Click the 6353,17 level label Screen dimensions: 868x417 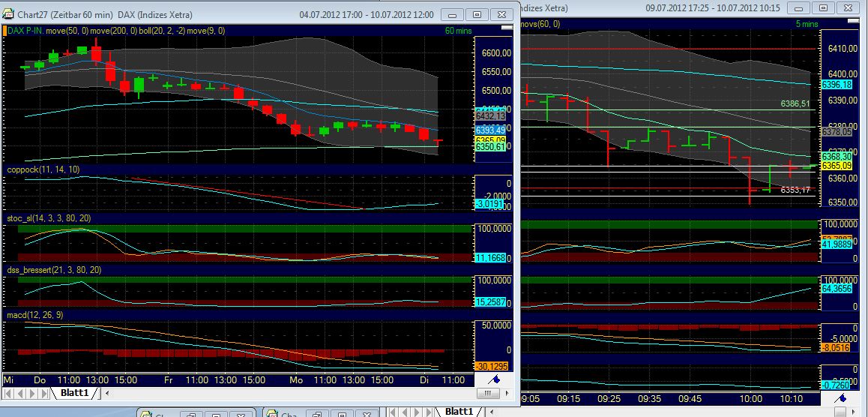point(795,190)
